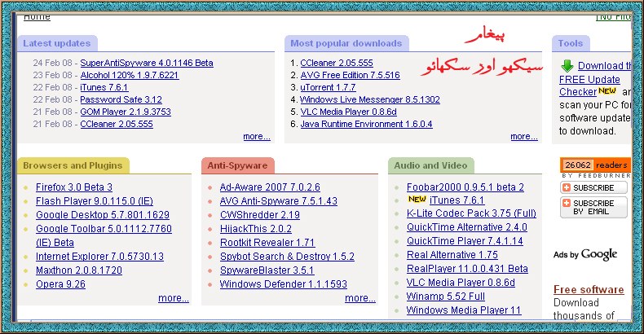This screenshot has height=334, width=644.
Task: Open Windows Media Player 11 link
Action: (x=464, y=310)
